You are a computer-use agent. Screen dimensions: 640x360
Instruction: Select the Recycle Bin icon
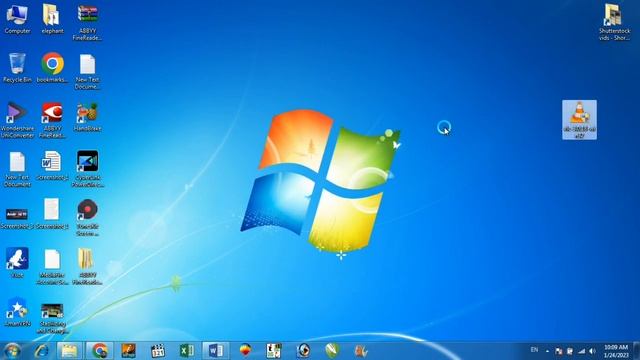tap(17, 68)
